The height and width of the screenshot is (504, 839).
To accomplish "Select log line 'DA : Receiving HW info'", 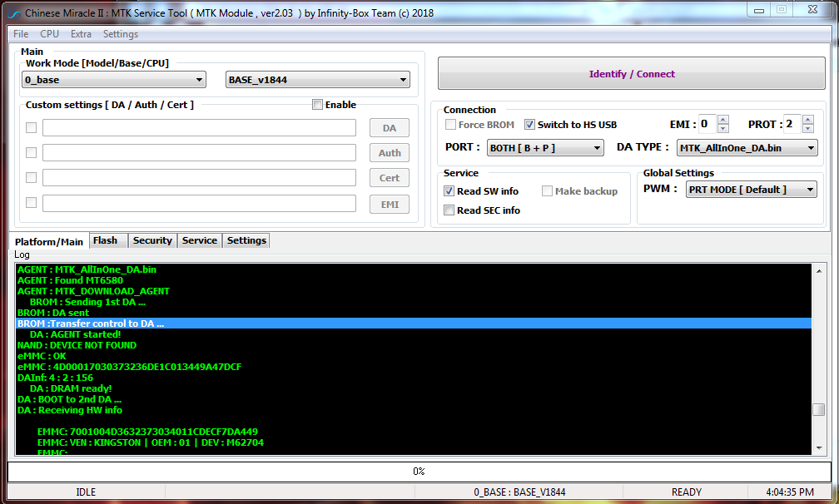I will click(x=414, y=410).
